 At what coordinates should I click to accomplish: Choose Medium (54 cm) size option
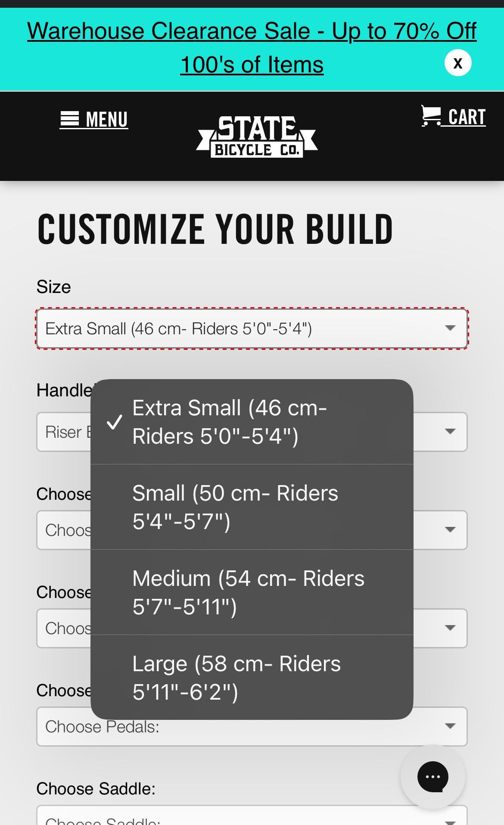[252, 592]
